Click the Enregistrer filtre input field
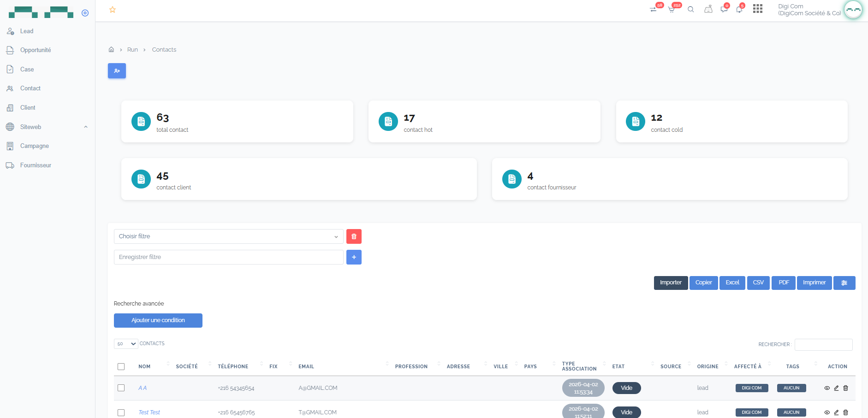The height and width of the screenshot is (418, 868). pyautogui.click(x=229, y=257)
